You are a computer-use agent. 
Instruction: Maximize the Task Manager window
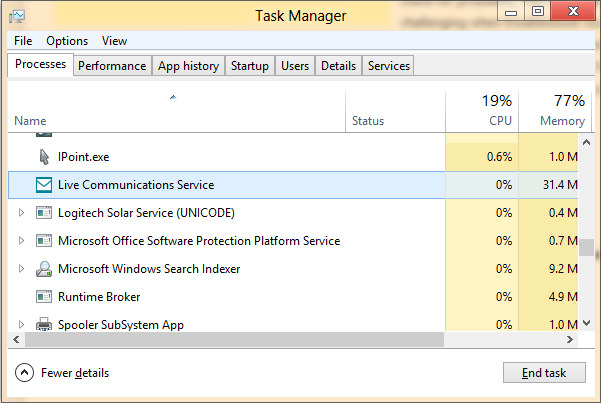click(x=538, y=11)
